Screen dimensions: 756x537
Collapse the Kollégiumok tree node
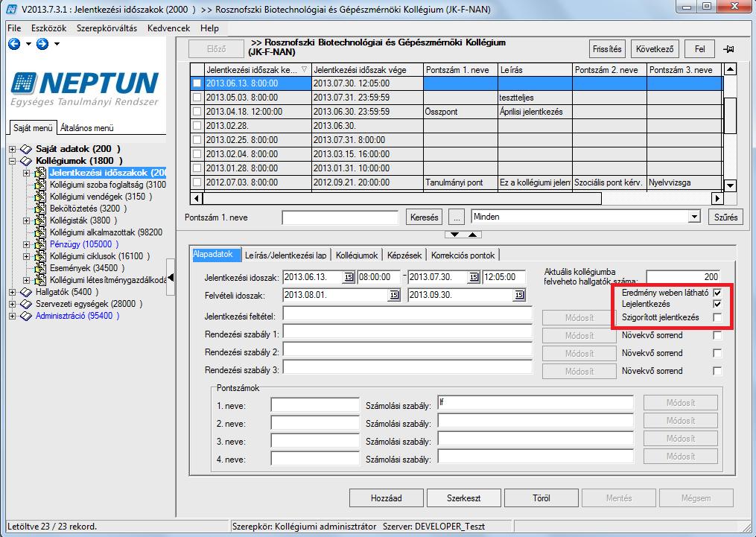point(13,161)
